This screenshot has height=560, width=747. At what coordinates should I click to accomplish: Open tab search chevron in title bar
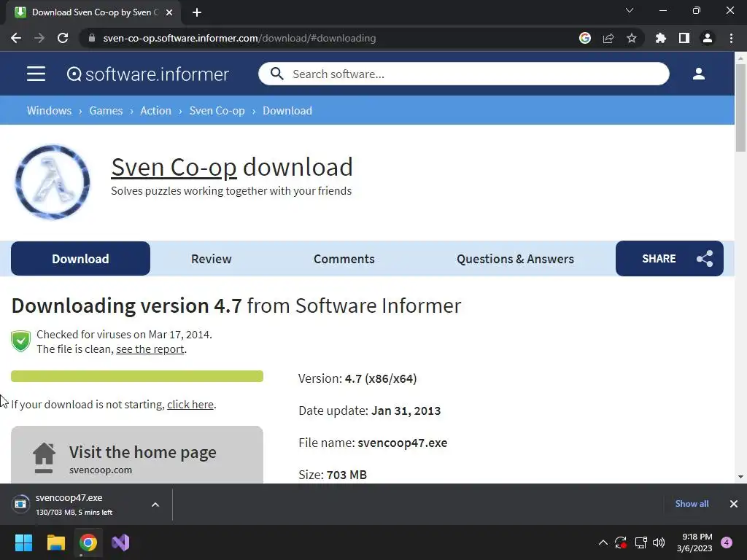(630, 10)
